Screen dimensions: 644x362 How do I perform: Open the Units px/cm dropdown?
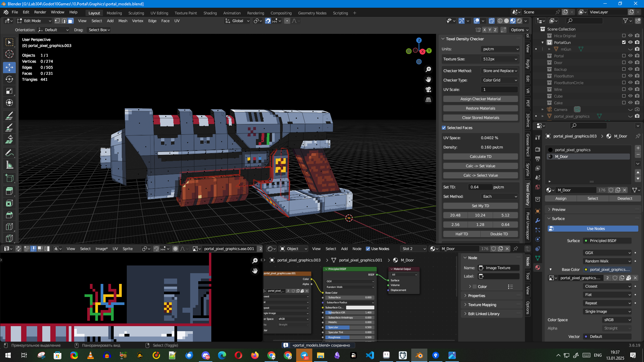[x=500, y=49]
